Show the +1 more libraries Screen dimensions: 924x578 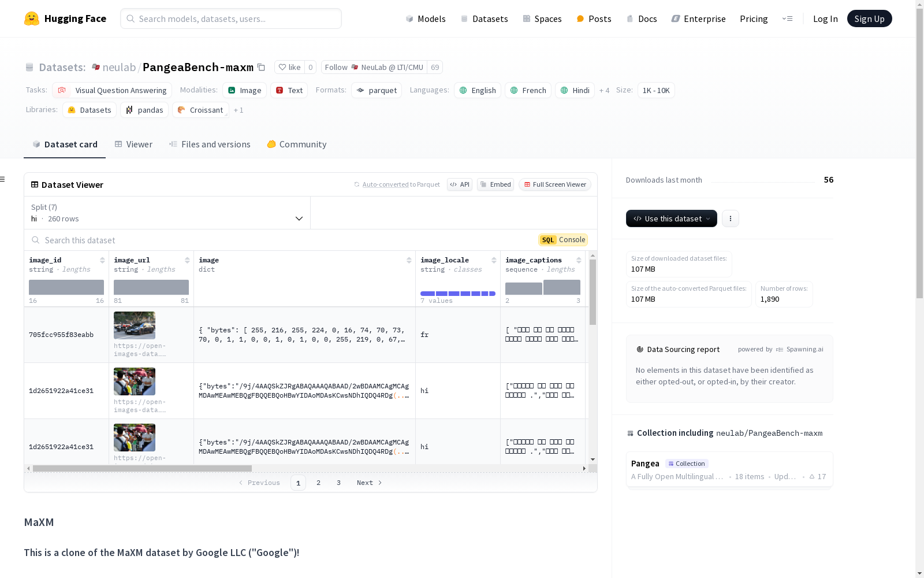(239, 110)
